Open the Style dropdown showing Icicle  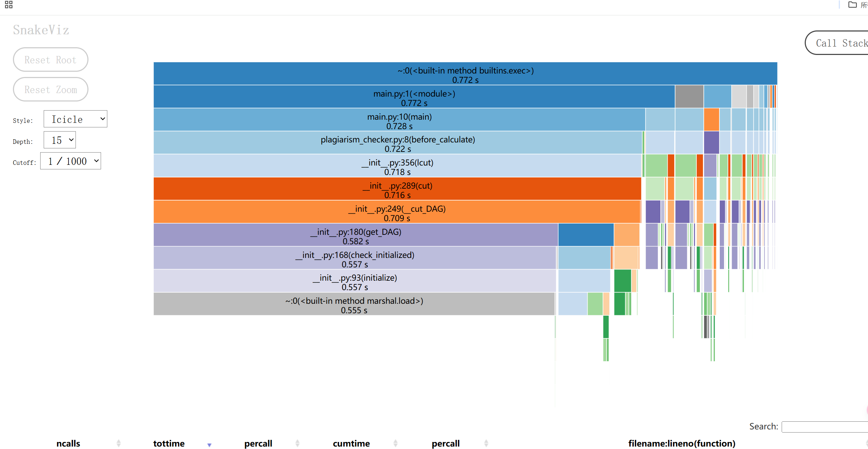(x=75, y=119)
